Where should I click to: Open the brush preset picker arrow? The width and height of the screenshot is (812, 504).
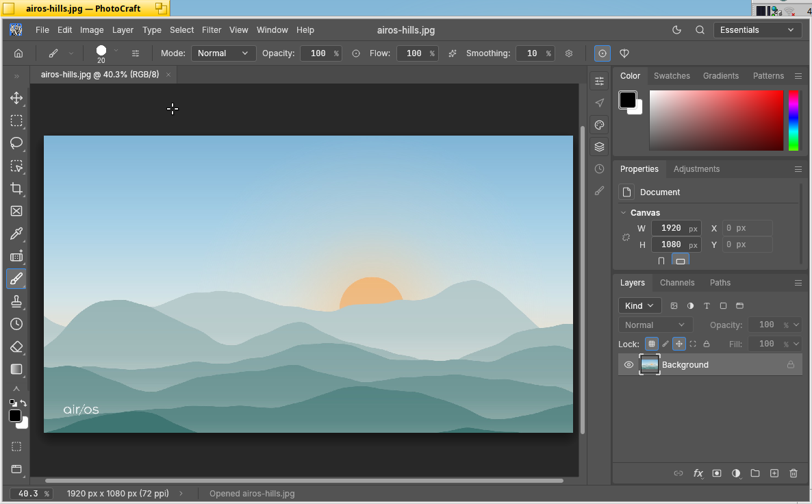point(116,51)
